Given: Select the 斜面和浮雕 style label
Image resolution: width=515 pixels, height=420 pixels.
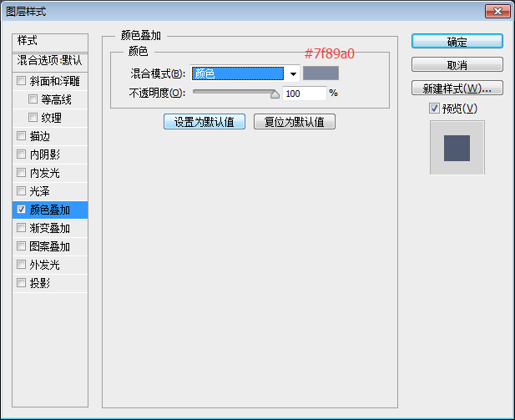Looking at the screenshot, I should [54, 81].
